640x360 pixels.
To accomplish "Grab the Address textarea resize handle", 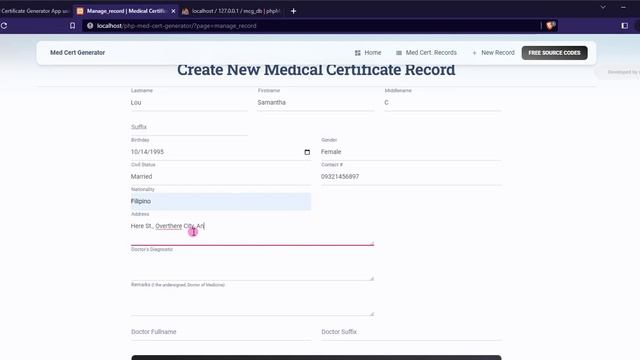I will (x=371, y=243).
